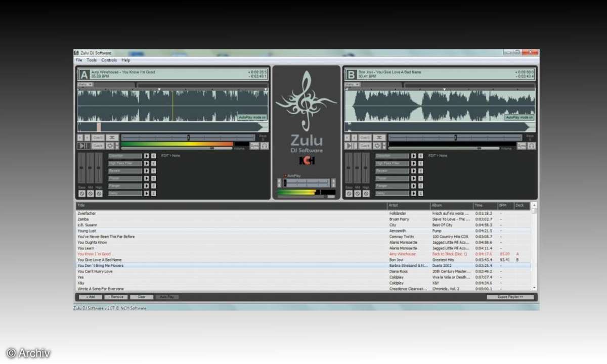The width and height of the screenshot is (607, 364).
Task: Click Deck B previous cue arrow
Action: click(347, 138)
